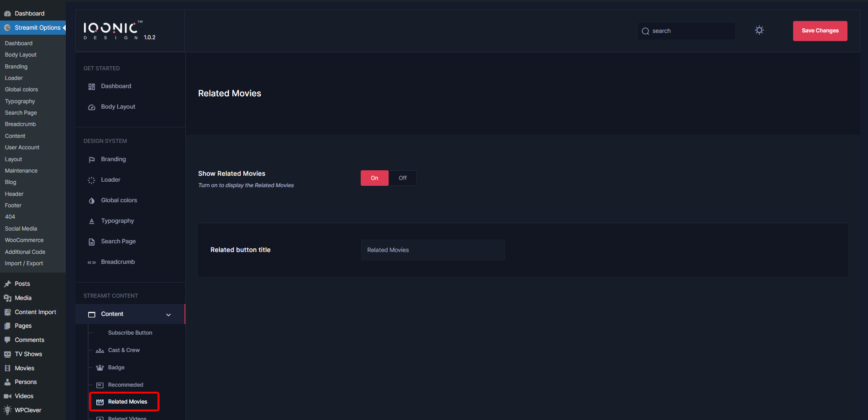Screen dimensions: 868x420
Task: Open Cast & Crew settings
Action: (x=124, y=350)
